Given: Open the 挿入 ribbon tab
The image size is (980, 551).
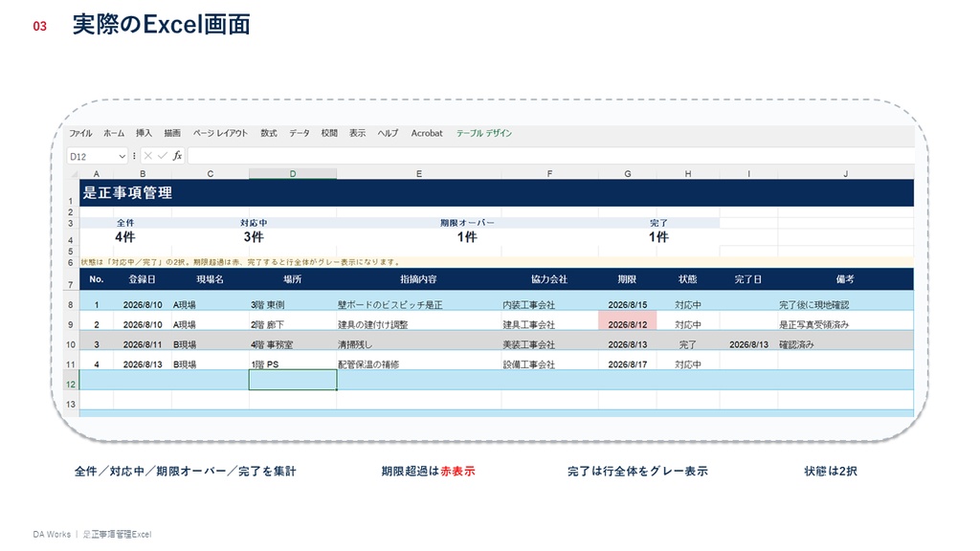Looking at the screenshot, I should tap(144, 133).
